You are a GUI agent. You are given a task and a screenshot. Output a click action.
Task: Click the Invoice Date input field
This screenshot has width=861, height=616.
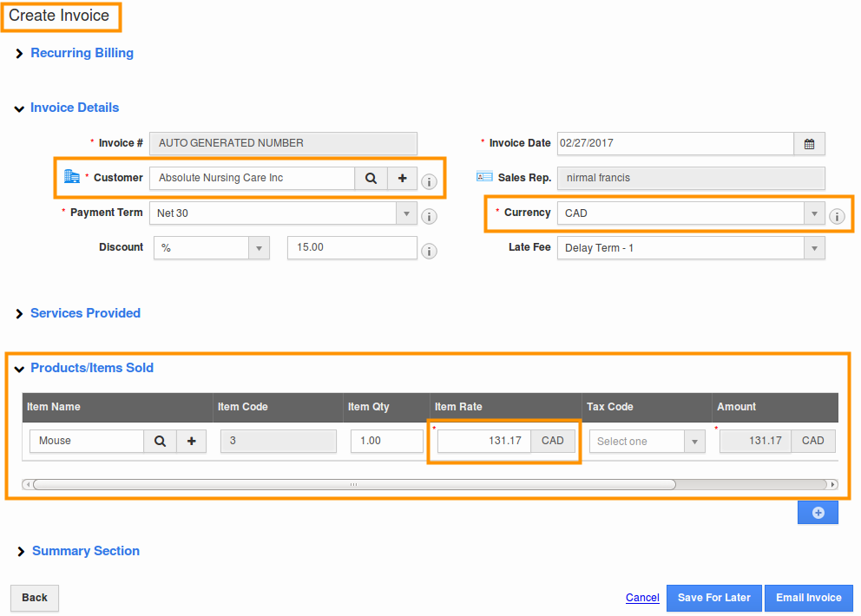(675, 144)
